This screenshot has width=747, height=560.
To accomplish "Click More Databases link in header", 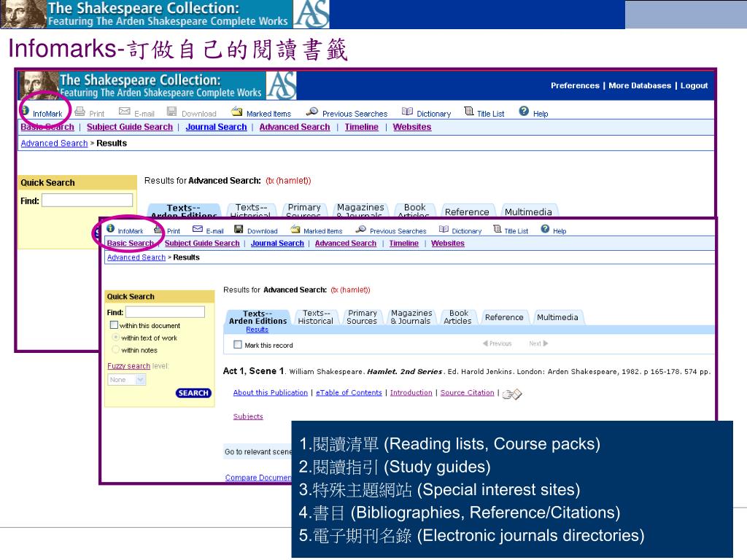I will (x=640, y=86).
